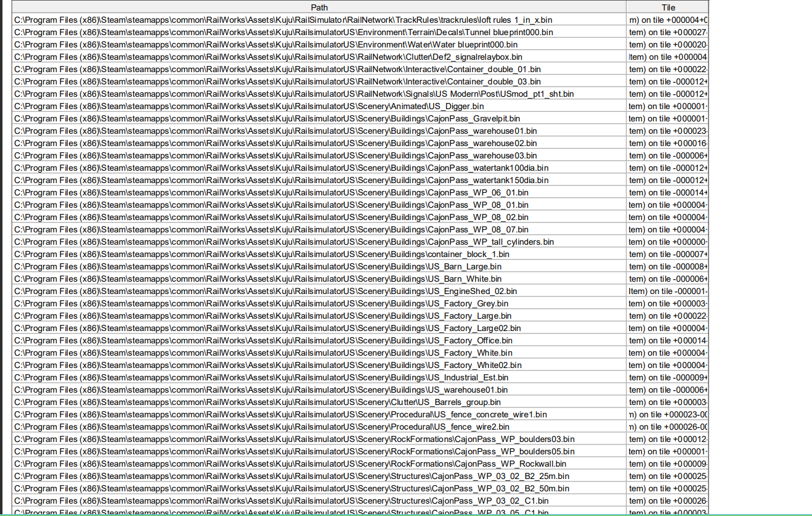Image resolution: width=812 pixels, height=516 pixels.
Task: Select the 'CajonPass_WP_06_01.bin' path row
Action: (x=319, y=192)
